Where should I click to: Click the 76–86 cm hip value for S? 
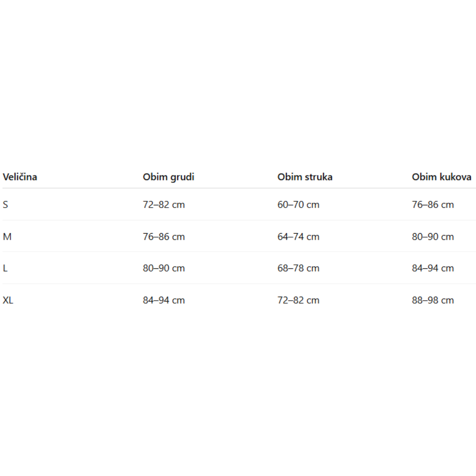click(433, 205)
